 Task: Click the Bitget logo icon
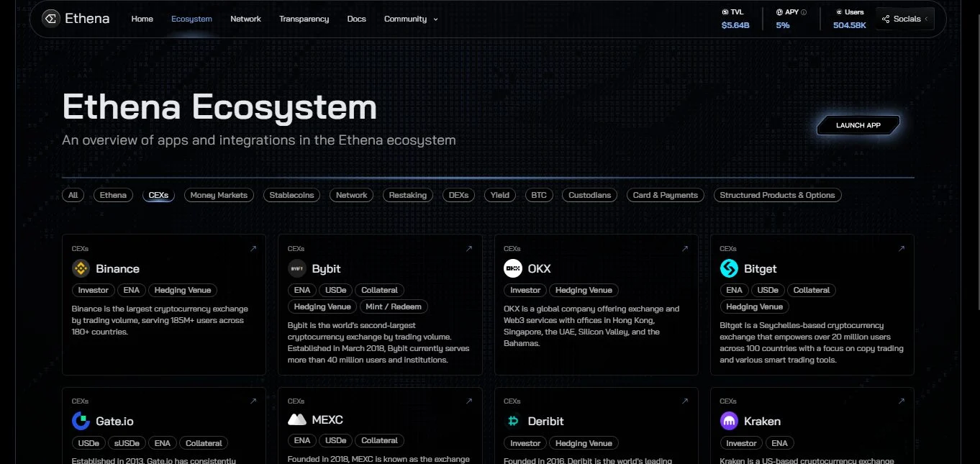729,268
